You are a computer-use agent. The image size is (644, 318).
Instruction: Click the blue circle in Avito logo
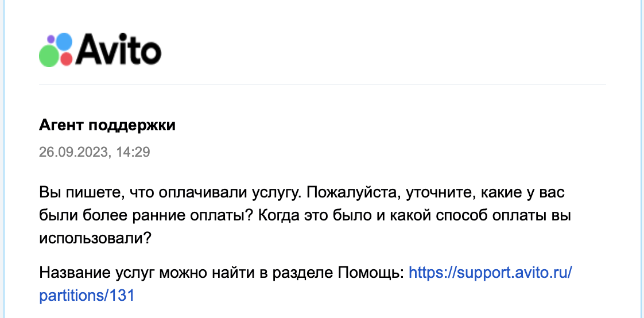tap(63, 42)
